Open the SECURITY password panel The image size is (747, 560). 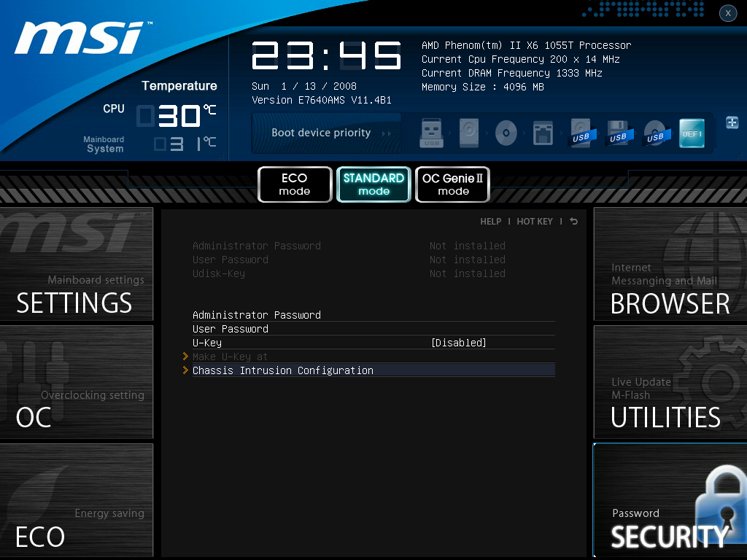(670, 500)
